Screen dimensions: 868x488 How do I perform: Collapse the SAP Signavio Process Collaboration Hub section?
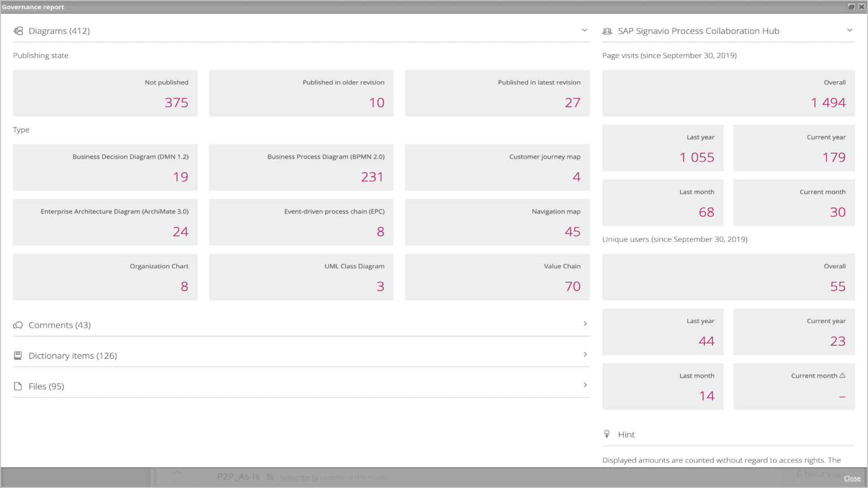click(850, 30)
